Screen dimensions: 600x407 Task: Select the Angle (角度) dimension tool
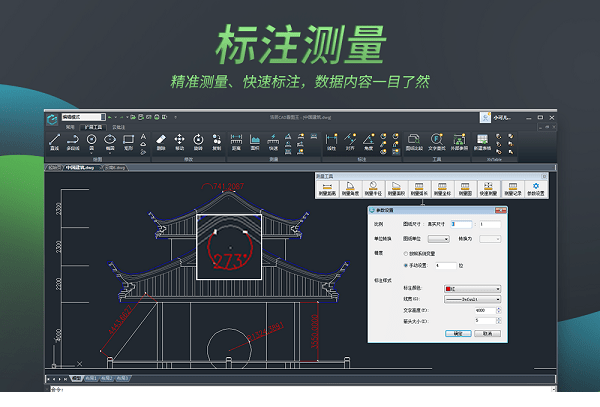368,142
